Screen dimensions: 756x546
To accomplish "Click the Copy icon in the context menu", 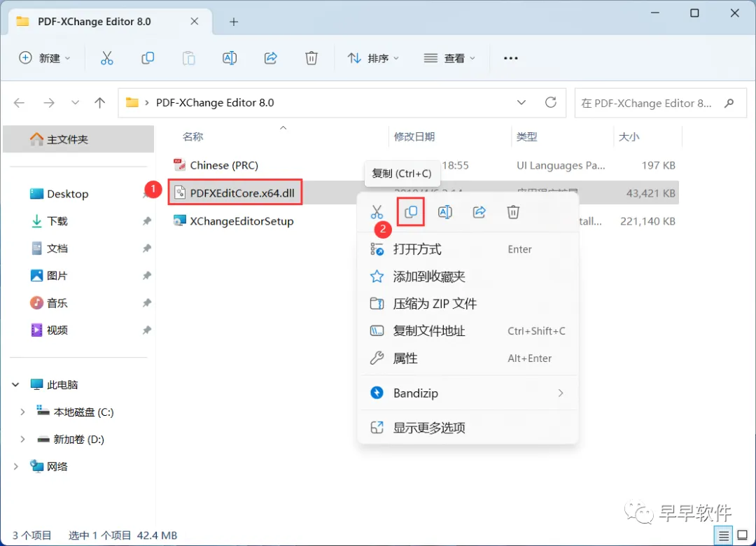I will tap(411, 211).
